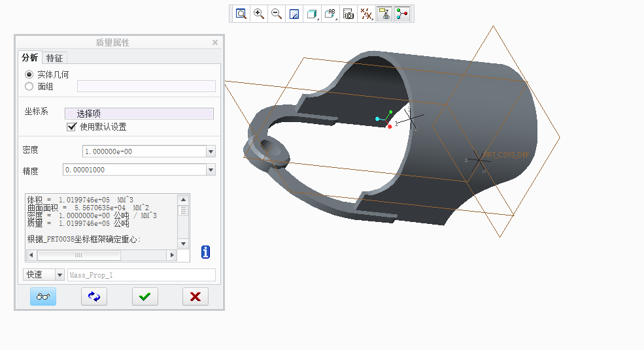Viewport: 644px width, 350px height.
Task: Click the Refit view icon
Action: 241,14
